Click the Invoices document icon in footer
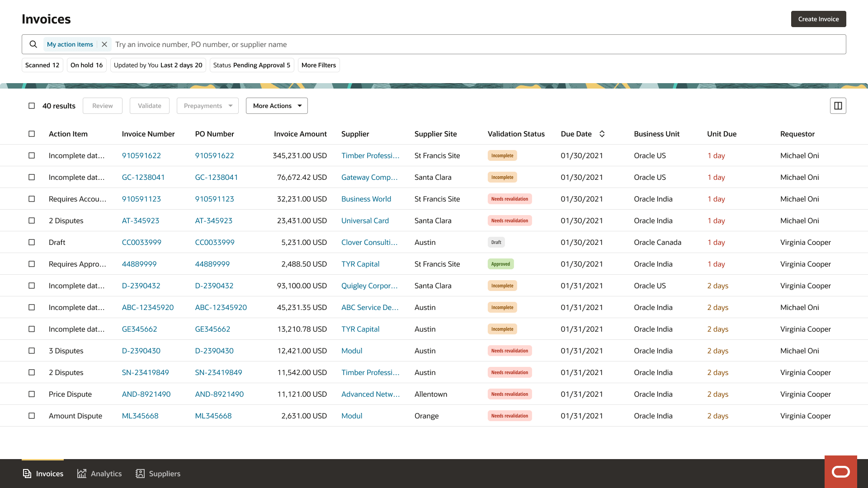 27,474
